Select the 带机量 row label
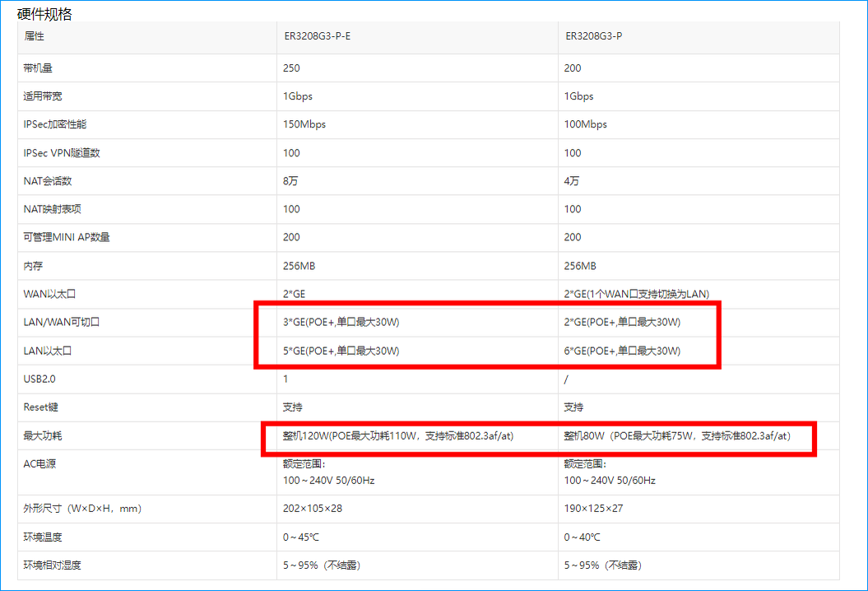Screen dimensions: 868x591 (x=38, y=68)
